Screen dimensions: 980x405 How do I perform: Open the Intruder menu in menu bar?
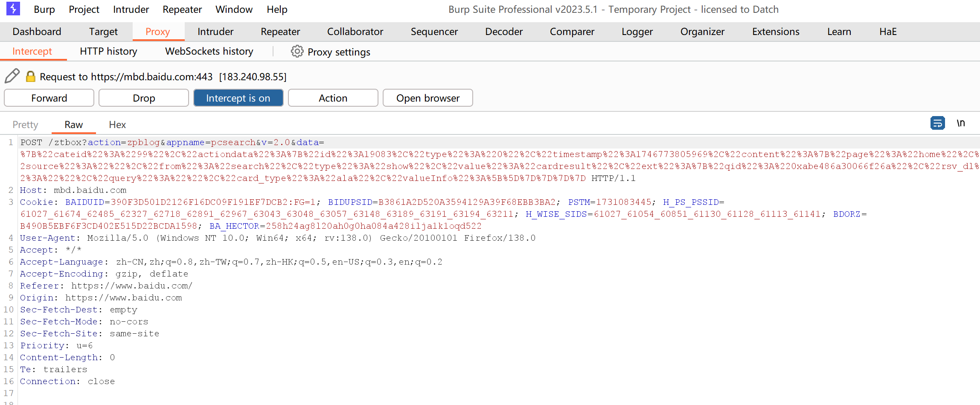click(131, 9)
